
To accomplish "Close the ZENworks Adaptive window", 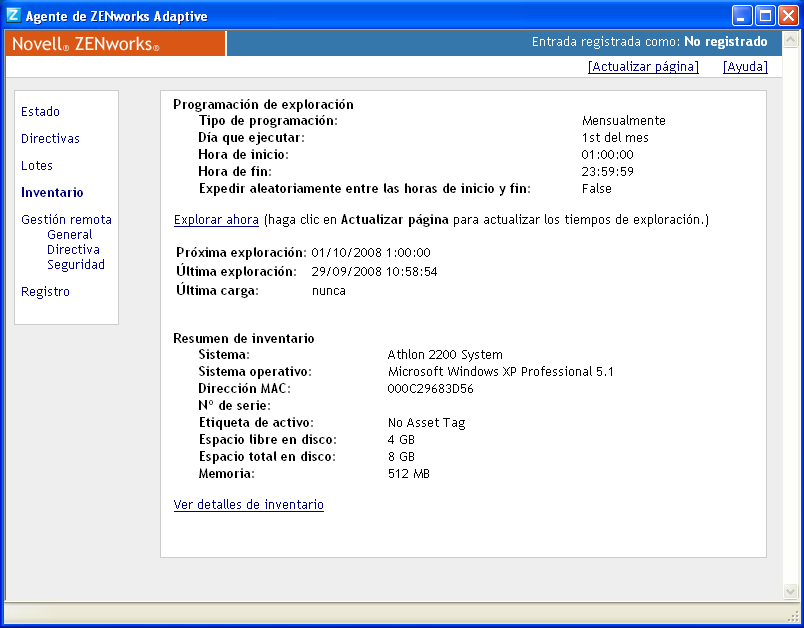I will tap(788, 16).
